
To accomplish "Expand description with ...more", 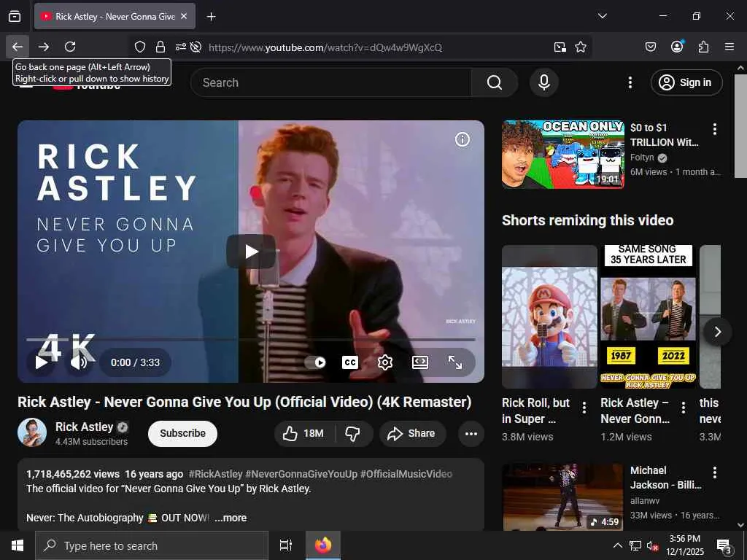I will coord(231,518).
